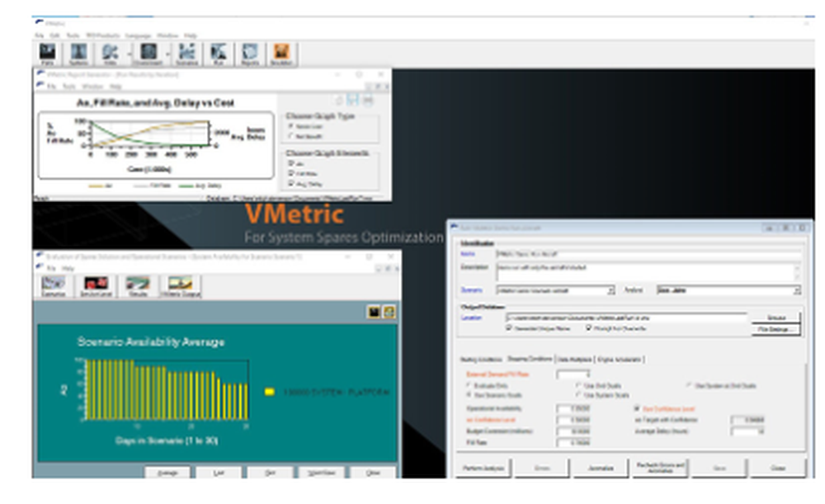The height and width of the screenshot is (504, 825).
Task: Open the Parts tool in main toolbar
Action: 47,54
